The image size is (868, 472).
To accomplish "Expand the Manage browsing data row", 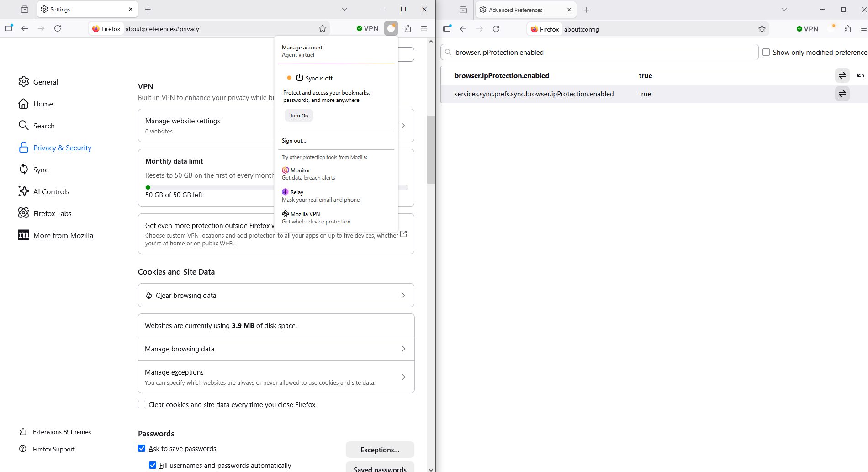I will [x=276, y=349].
